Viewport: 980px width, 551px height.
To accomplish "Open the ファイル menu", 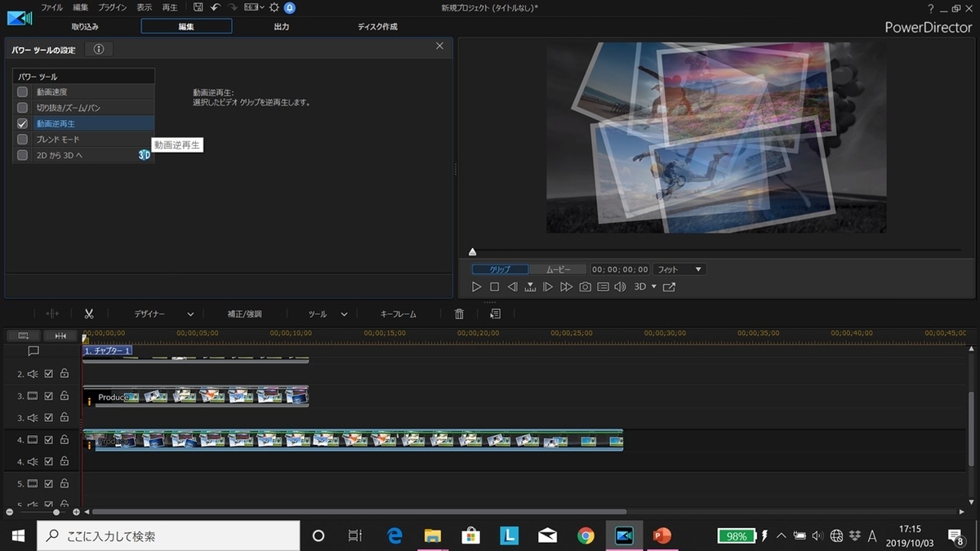I will [51, 7].
